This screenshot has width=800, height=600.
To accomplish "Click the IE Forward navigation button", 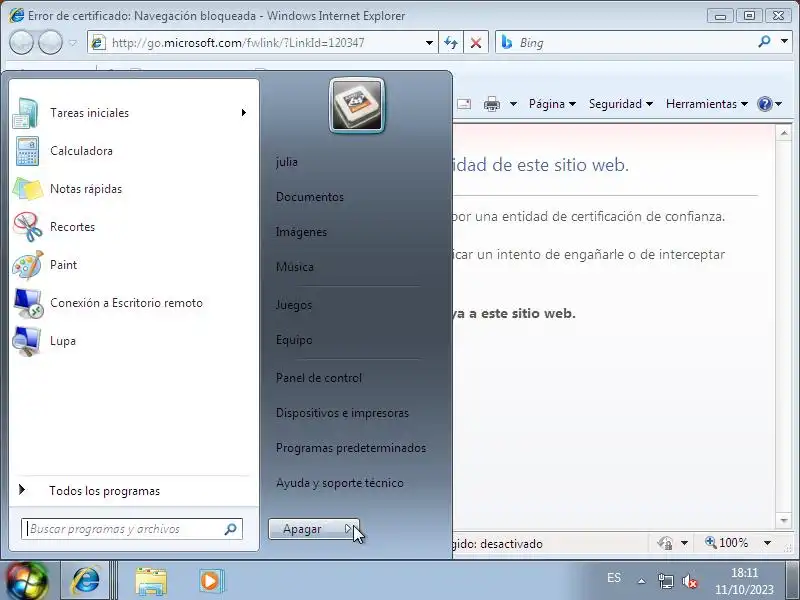I will (x=51, y=42).
